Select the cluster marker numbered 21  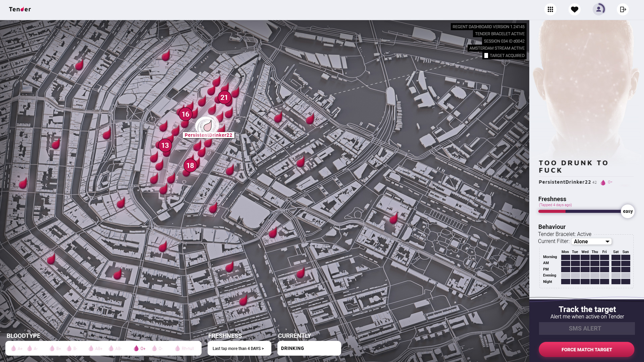pos(224,98)
